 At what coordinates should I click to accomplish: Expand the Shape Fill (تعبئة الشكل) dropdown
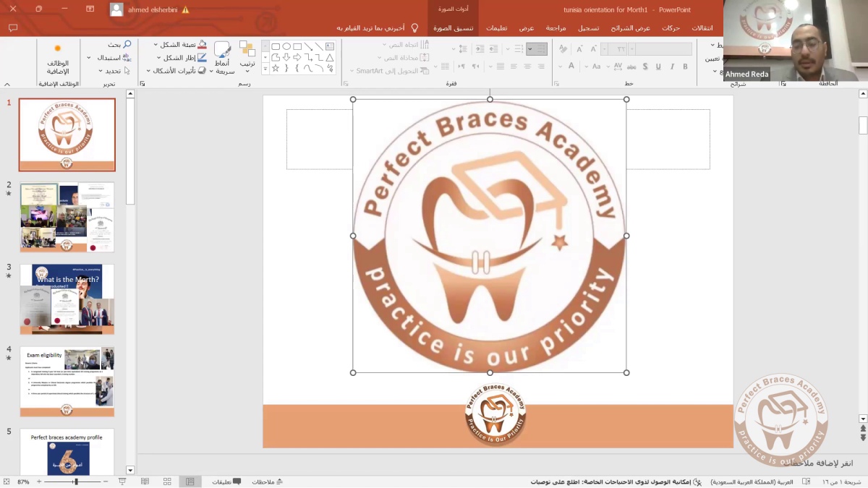point(156,45)
